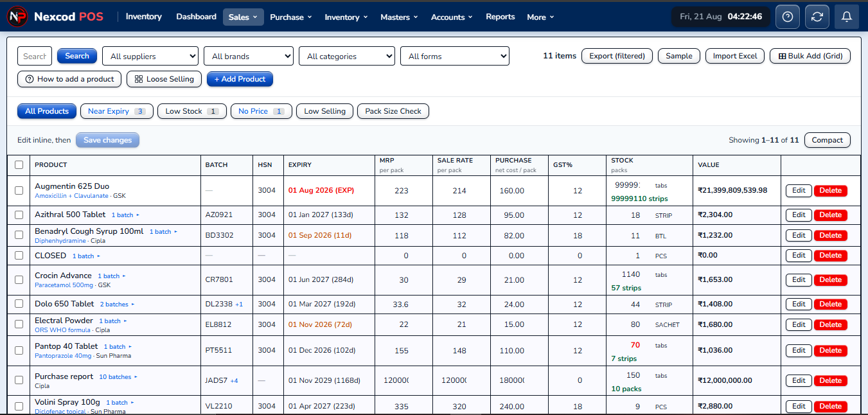
Task: Click the Import Excel button
Action: (735, 56)
